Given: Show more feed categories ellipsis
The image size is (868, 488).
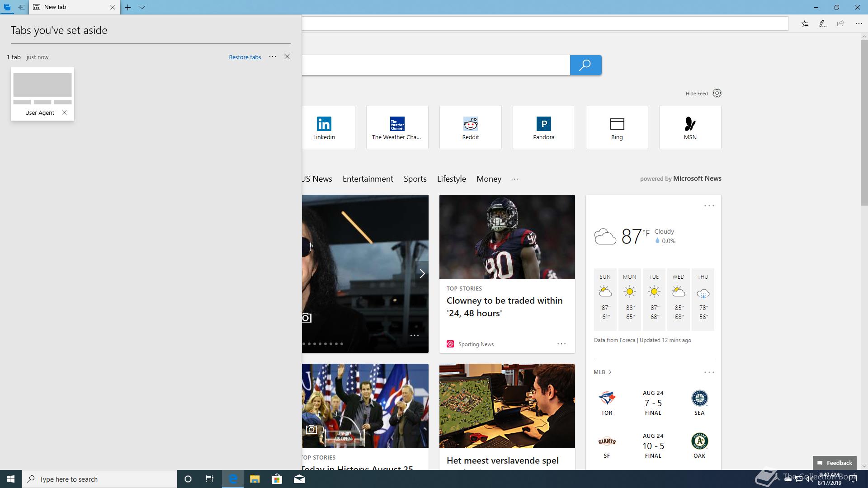Looking at the screenshot, I should click(514, 179).
